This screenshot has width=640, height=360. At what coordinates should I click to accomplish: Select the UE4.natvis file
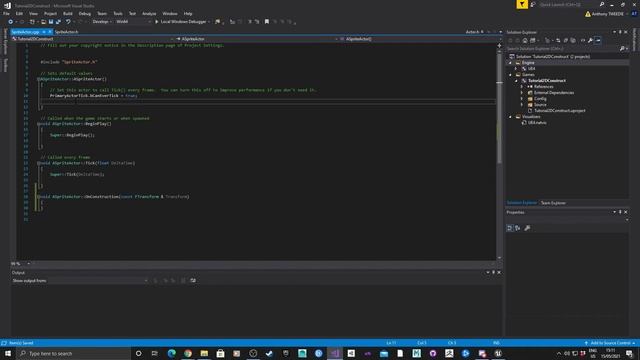(x=537, y=122)
